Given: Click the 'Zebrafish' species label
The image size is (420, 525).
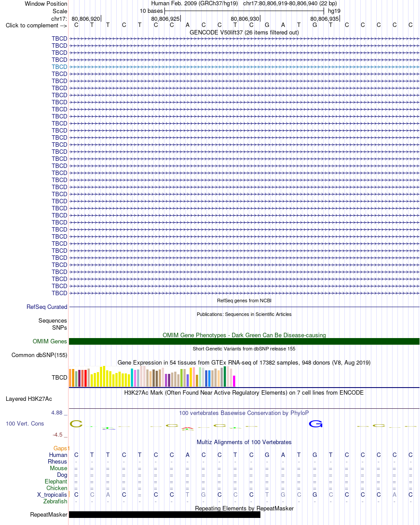Looking at the screenshot, I should (x=55, y=501).
